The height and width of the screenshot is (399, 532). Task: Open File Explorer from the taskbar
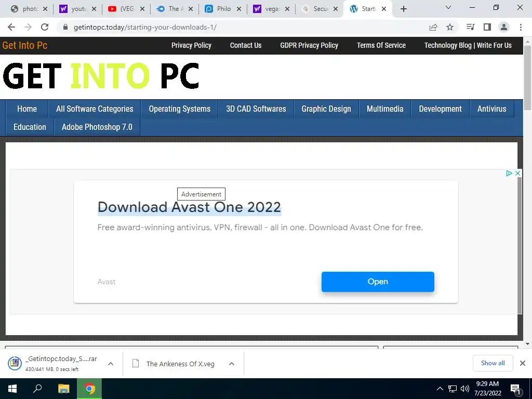point(63,389)
